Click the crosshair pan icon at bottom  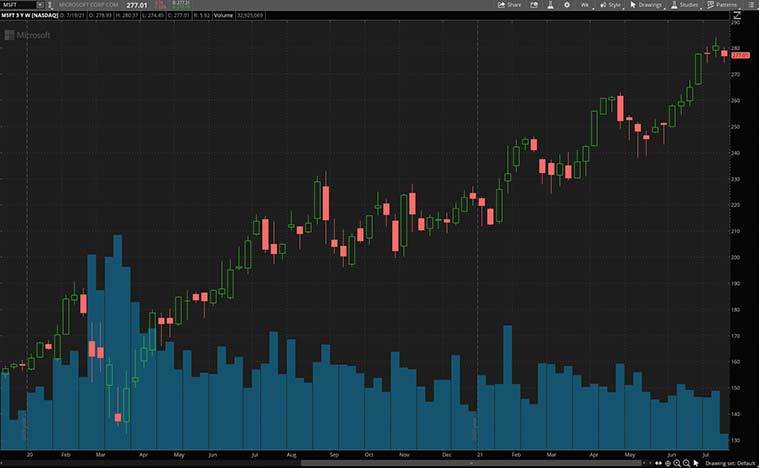tap(668, 464)
